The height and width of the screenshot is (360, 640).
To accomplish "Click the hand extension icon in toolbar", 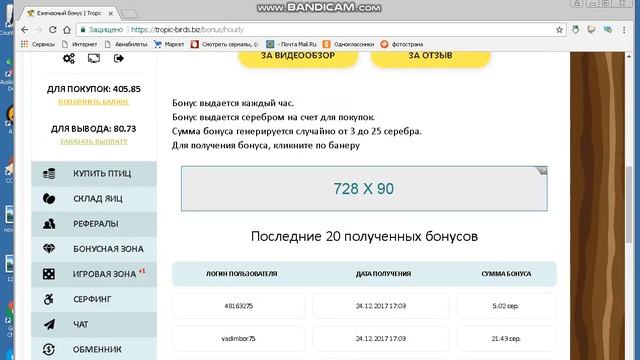I will point(576,29).
